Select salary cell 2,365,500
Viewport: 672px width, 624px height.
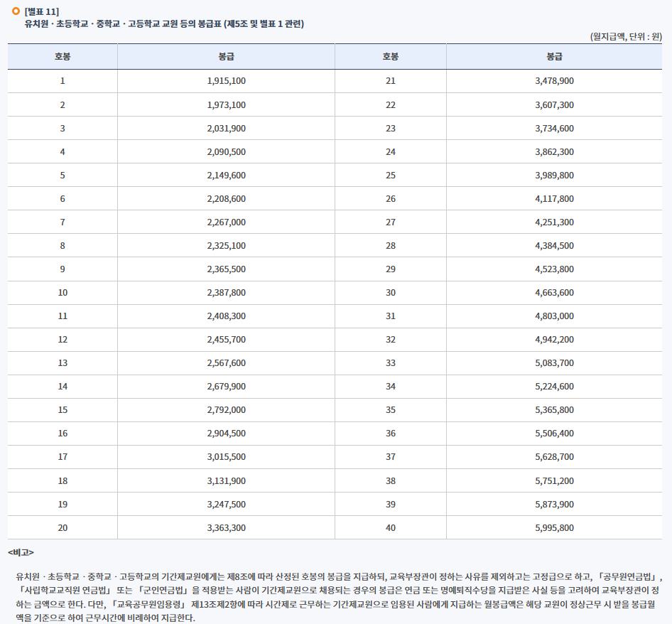(x=227, y=269)
